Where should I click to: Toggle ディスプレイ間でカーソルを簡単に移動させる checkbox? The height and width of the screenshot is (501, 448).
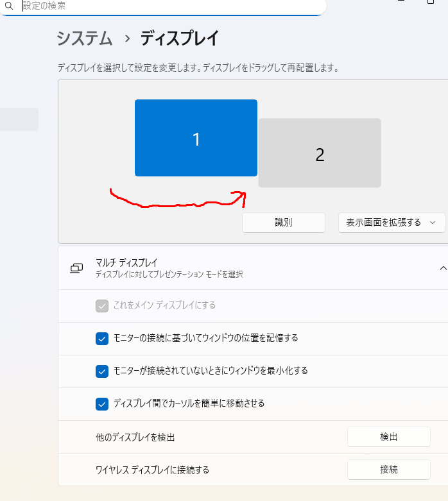click(x=102, y=404)
